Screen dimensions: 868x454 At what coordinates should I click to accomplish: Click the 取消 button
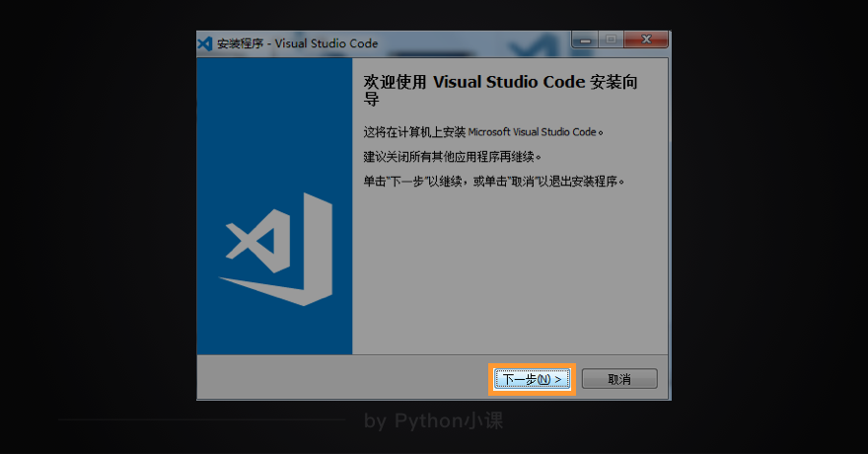[x=619, y=379]
